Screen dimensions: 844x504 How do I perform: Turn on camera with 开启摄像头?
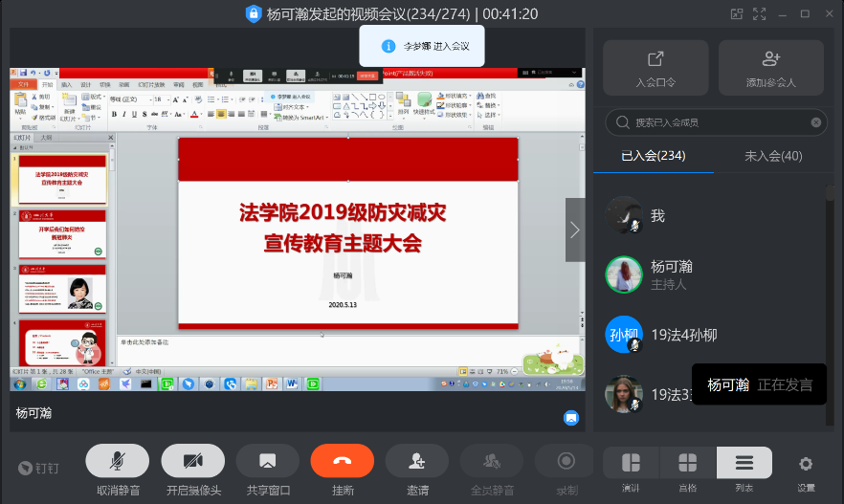point(192,461)
